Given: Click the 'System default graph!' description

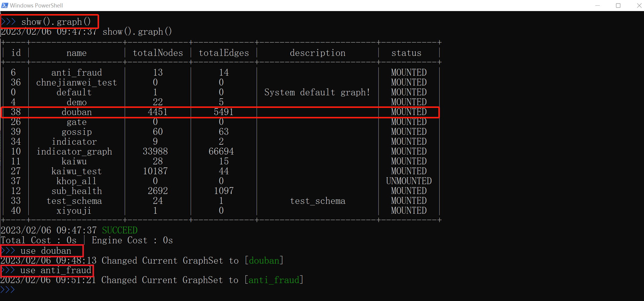Looking at the screenshot, I should pos(317,92).
